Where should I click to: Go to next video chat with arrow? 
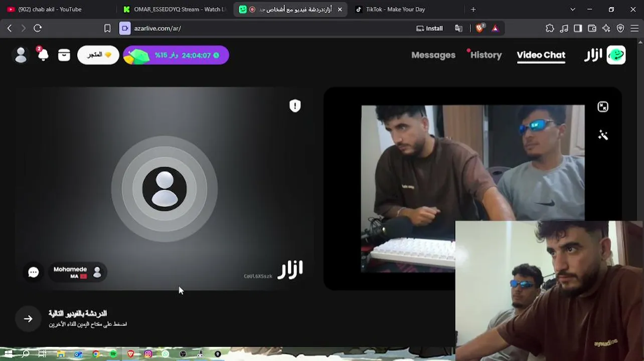(x=28, y=319)
